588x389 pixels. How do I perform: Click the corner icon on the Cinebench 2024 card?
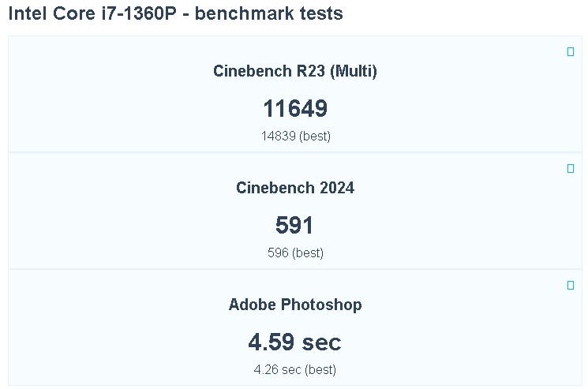tap(571, 169)
